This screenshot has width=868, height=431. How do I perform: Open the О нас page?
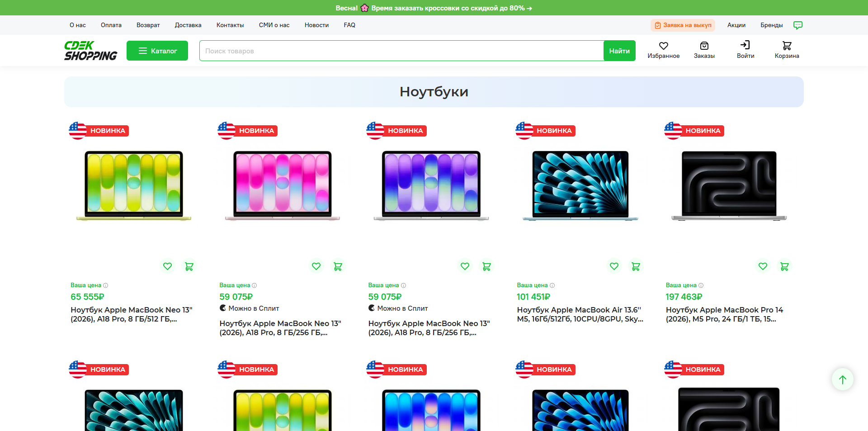click(x=78, y=25)
